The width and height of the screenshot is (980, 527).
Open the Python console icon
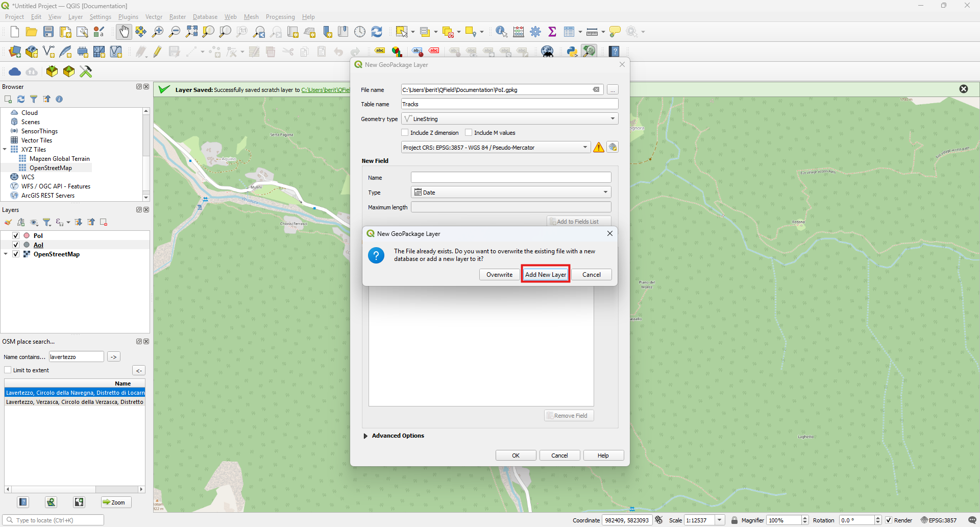pyautogui.click(x=572, y=51)
